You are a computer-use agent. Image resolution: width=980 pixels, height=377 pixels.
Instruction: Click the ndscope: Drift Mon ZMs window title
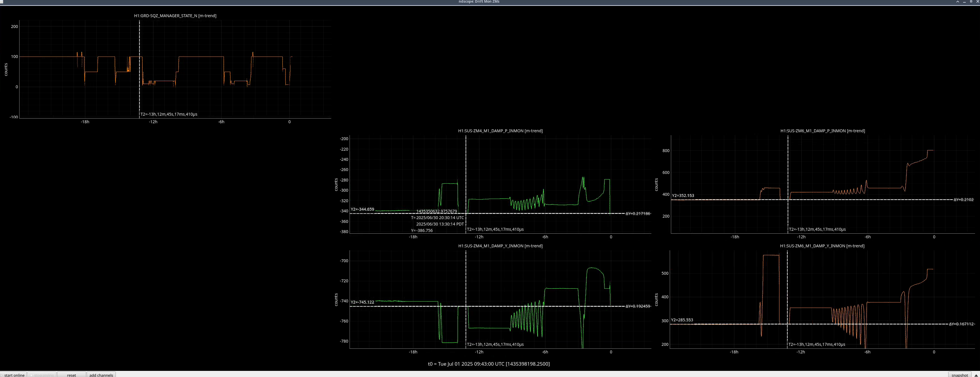tap(479, 2)
